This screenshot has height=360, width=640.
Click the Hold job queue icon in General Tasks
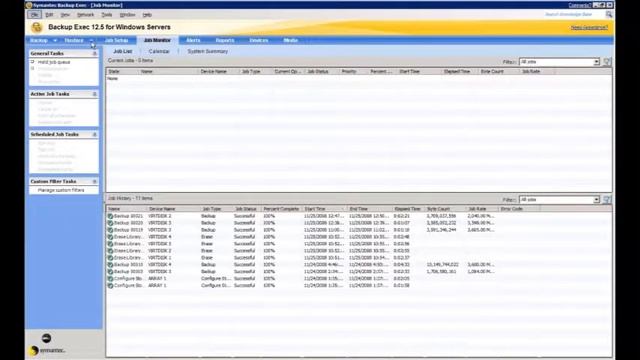33,62
